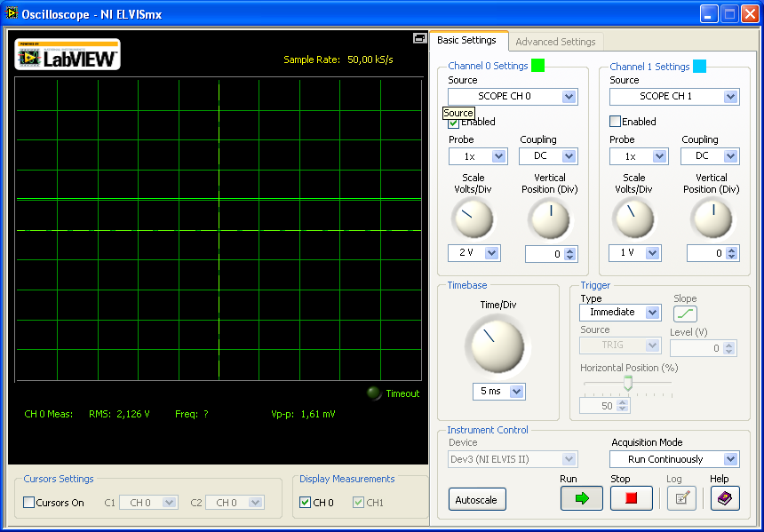Screen dimensions: 764x532
Task: Click the Channel 1 cyan color swatch
Action: [699, 66]
